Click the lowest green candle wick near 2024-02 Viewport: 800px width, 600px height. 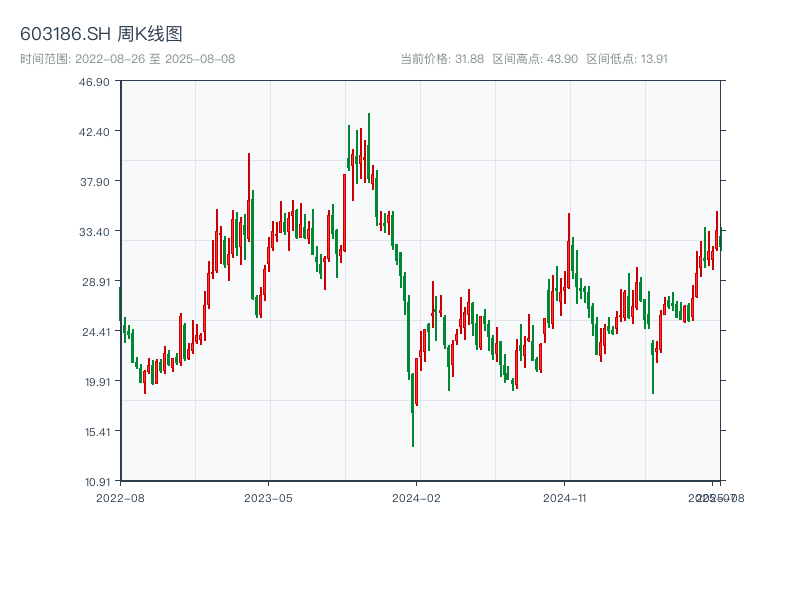[x=413, y=410]
